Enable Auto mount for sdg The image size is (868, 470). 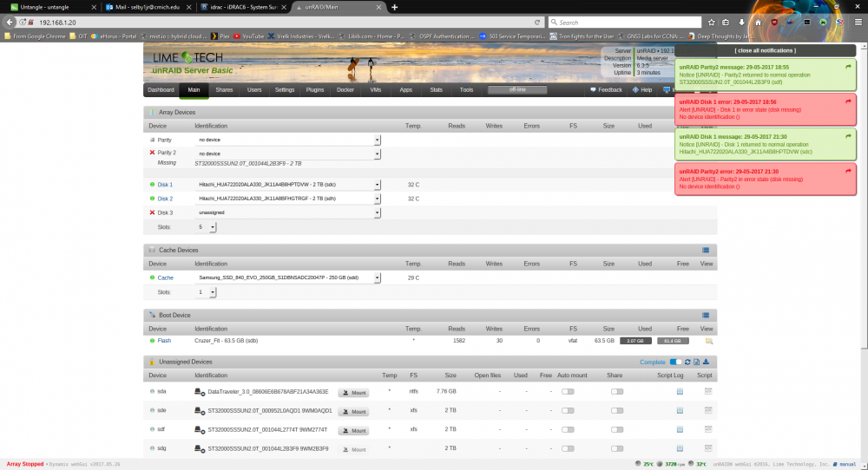click(568, 448)
